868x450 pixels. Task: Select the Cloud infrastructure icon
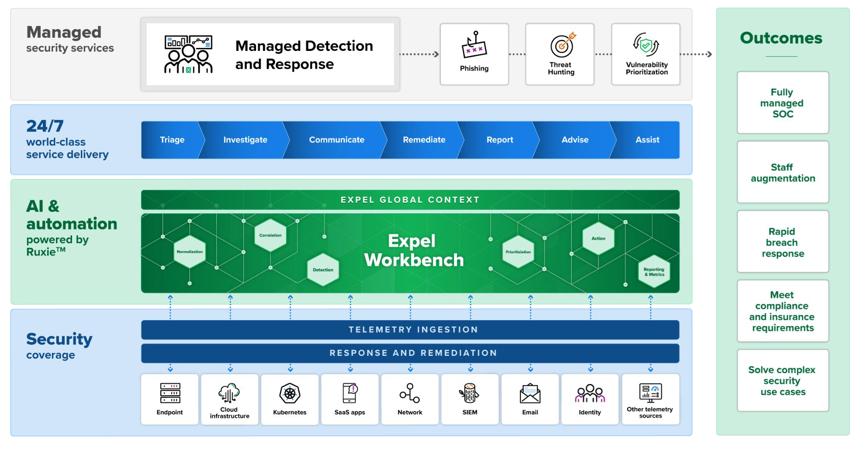(229, 393)
